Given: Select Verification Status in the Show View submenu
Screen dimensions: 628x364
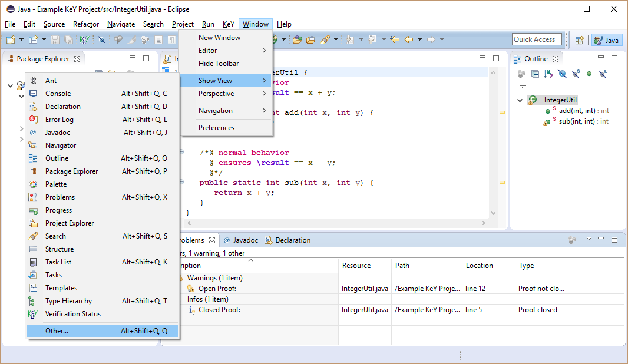Looking at the screenshot, I should [x=102, y=314].
